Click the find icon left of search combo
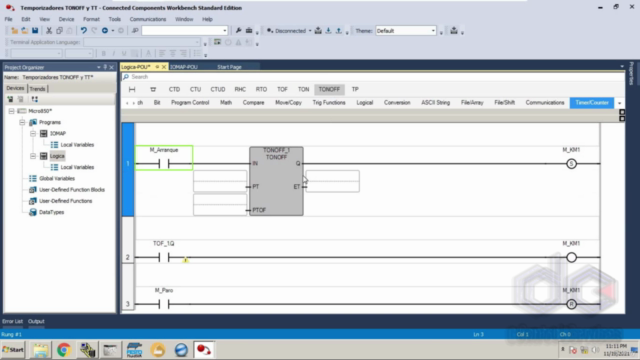The width and height of the screenshot is (640, 360). coord(135,31)
